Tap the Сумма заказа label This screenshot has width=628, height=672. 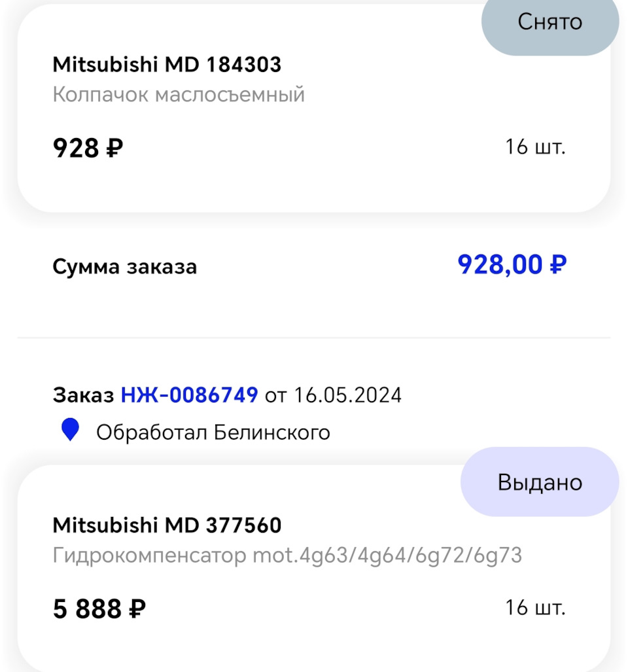tap(124, 267)
